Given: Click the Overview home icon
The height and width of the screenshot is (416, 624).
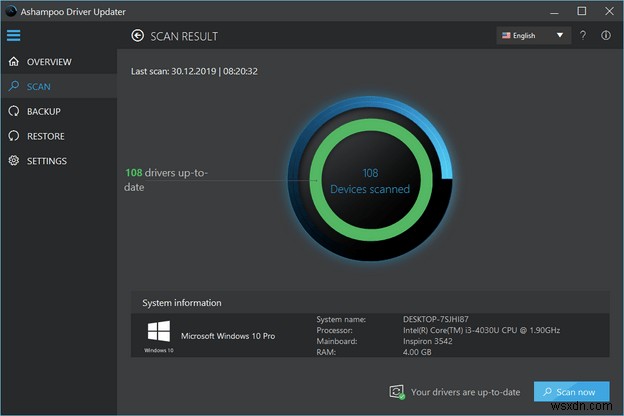Looking at the screenshot, I should point(14,61).
